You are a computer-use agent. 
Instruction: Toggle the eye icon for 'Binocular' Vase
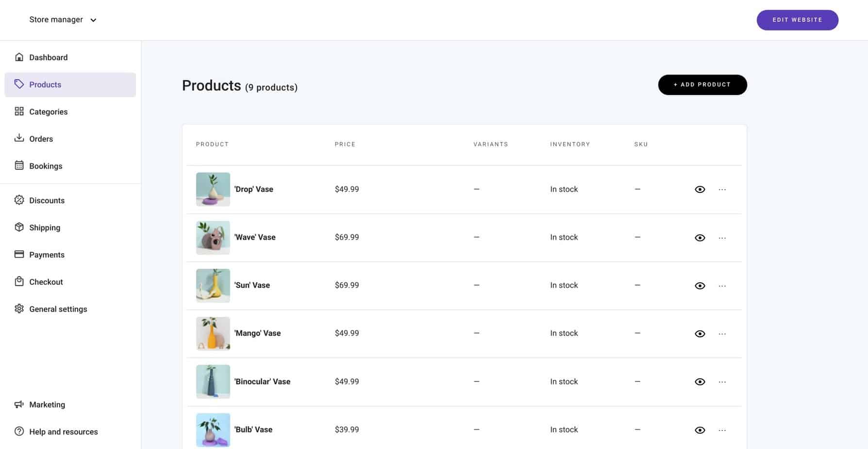coord(700,382)
